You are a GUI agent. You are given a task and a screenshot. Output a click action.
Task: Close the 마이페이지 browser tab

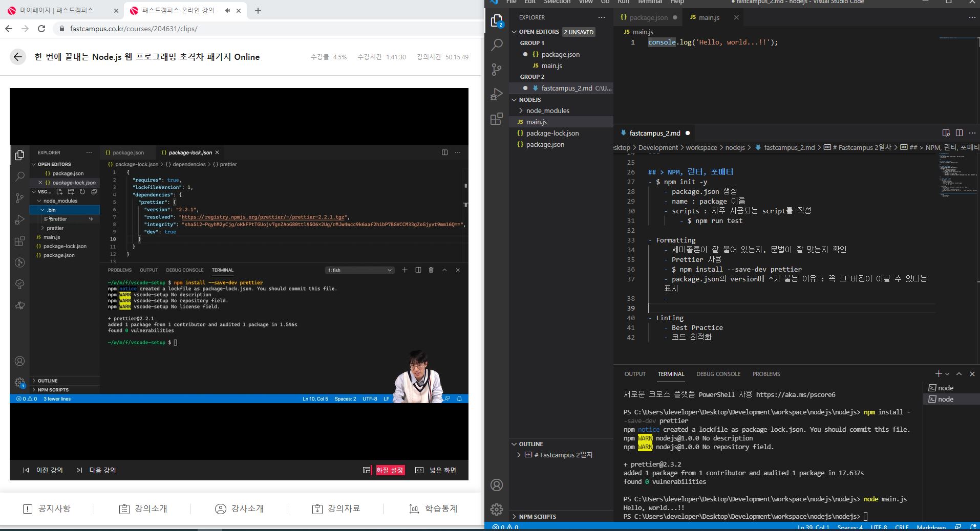click(116, 11)
